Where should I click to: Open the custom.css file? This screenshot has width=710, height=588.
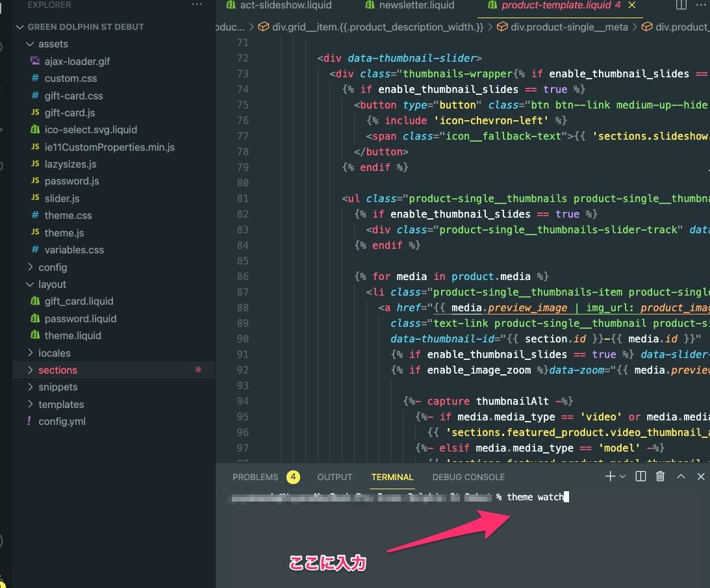click(x=70, y=79)
